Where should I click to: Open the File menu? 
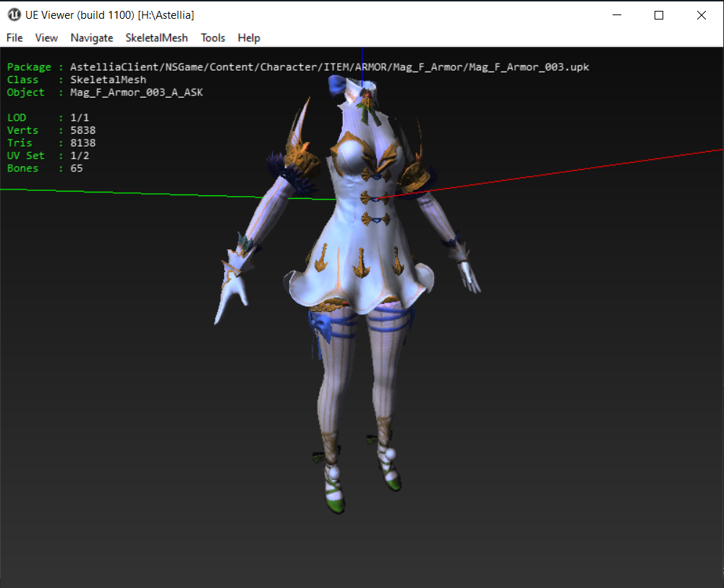pos(14,38)
